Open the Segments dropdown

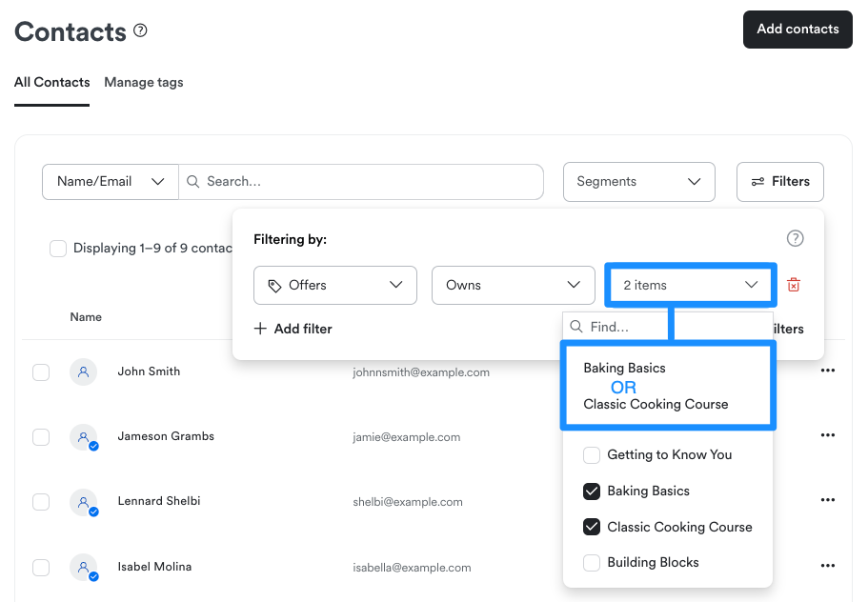[638, 182]
